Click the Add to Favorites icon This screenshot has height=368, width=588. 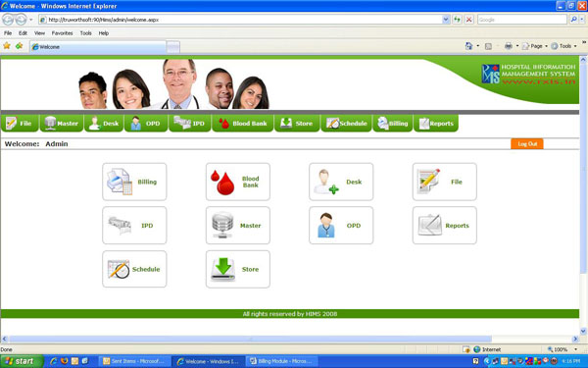pos(20,46)
